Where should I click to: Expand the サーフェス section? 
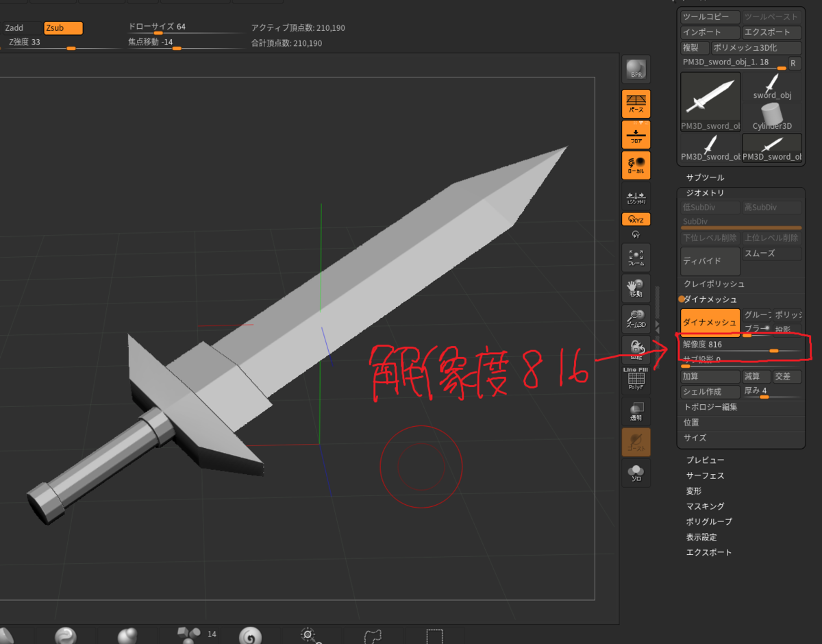coord(705,475)
